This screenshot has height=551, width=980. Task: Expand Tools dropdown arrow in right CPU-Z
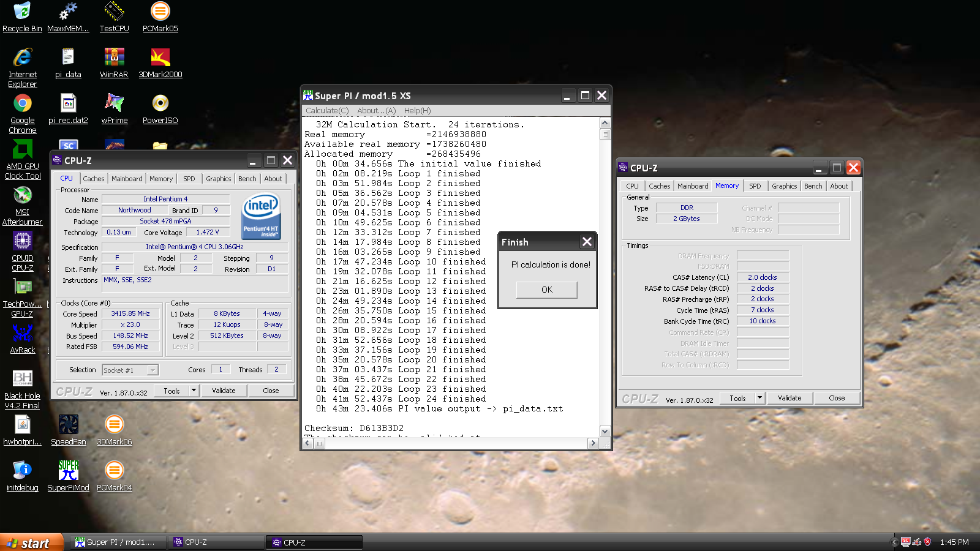(759, 398)
